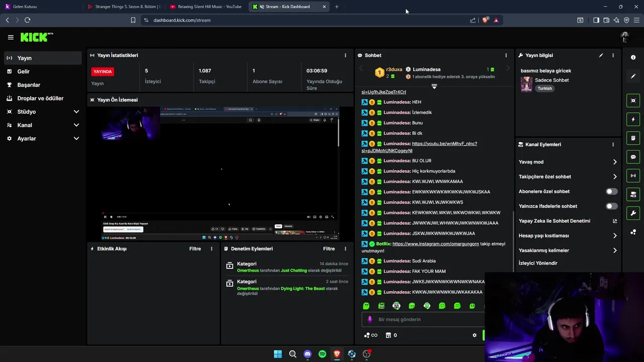Toggle Yalnızca ifadelerle sohbet switch
Viewport: 644px width, 362px height.
(611, 206)
